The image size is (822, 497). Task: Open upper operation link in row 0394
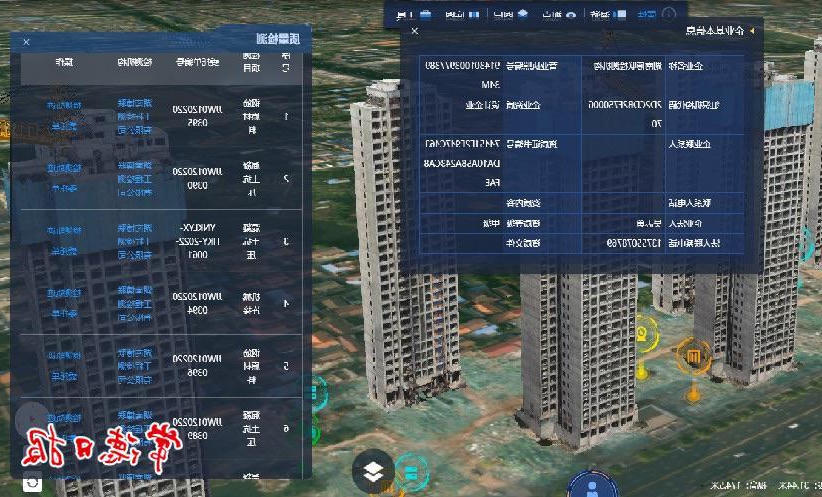(64, 293)
